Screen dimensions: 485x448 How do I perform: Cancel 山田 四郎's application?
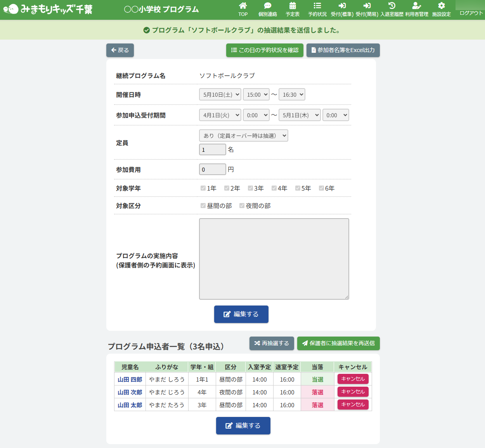tap(353, 379)
